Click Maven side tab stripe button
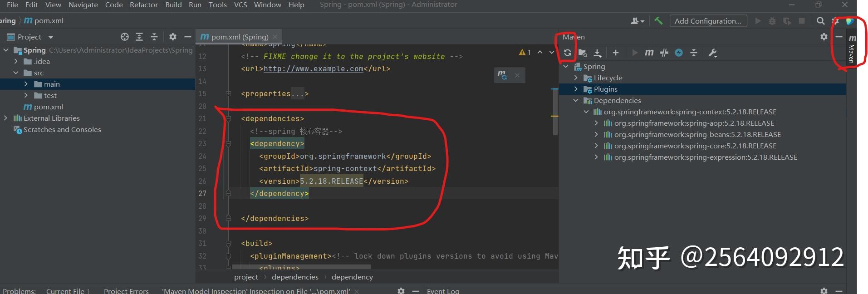868x294 pixels. click(x=852, y=49)
